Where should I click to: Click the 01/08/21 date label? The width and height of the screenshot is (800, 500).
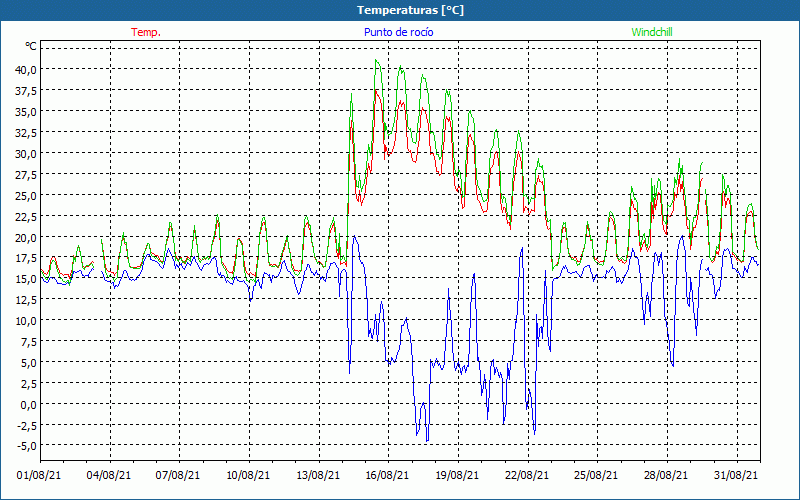[39, 475]
